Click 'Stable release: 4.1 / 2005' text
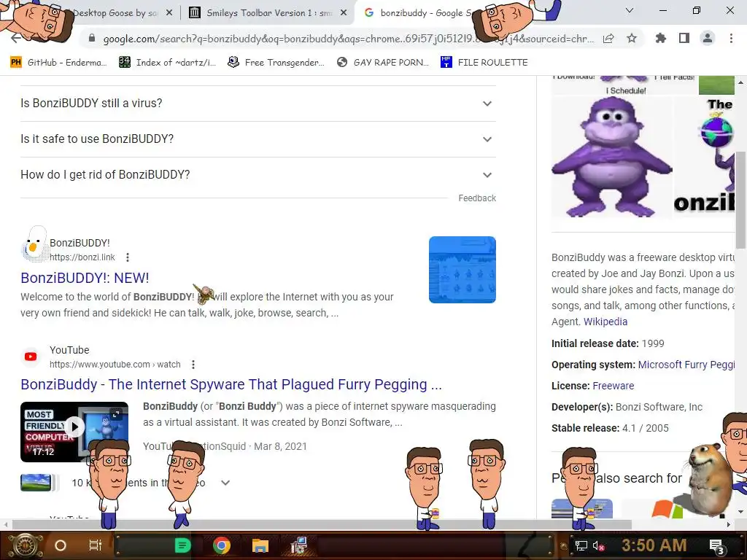This screenshot has width=747, height=560. (x=611, y=428)
